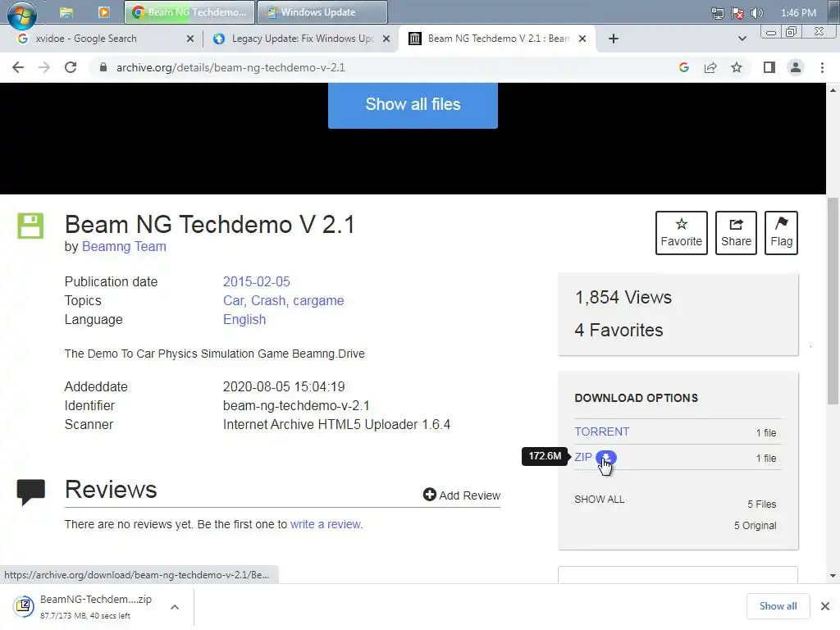Open Action Center flag tray icon
Viewport: 840px width, 630px height.
click(737, 13)
